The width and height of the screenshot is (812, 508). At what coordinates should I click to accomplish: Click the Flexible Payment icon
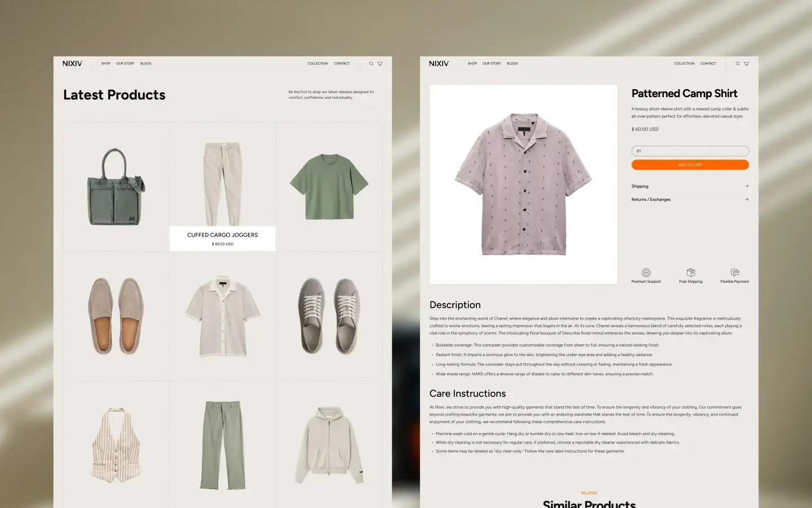point(735,273)
